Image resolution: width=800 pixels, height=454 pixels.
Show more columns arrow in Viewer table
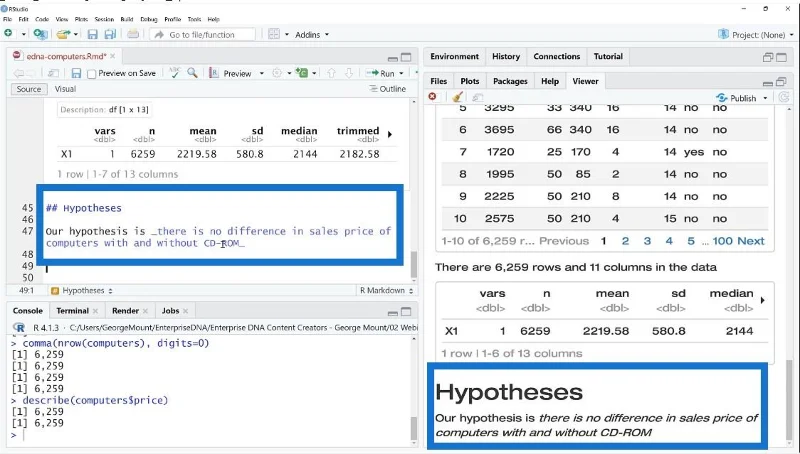point(762,300)
